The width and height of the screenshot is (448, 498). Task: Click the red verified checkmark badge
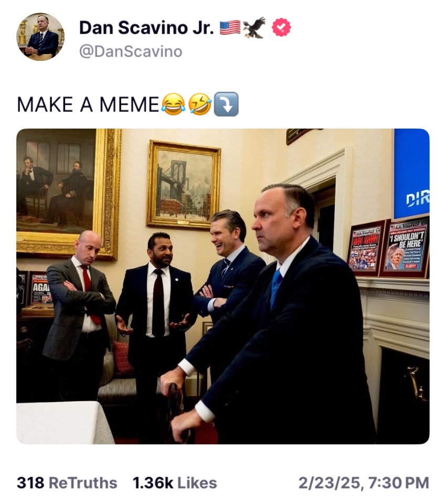point(281,27)
